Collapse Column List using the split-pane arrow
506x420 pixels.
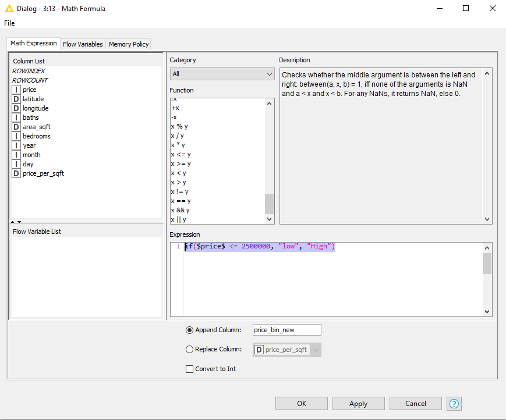coord(13,222)
